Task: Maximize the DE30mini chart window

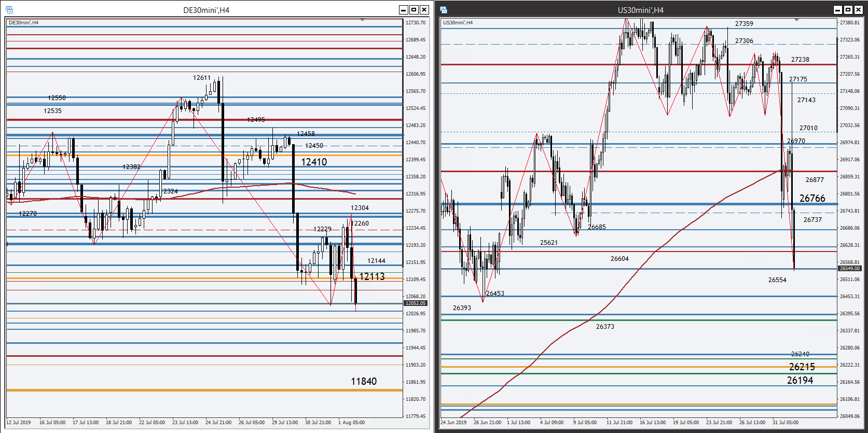Action: coord(414,10)
